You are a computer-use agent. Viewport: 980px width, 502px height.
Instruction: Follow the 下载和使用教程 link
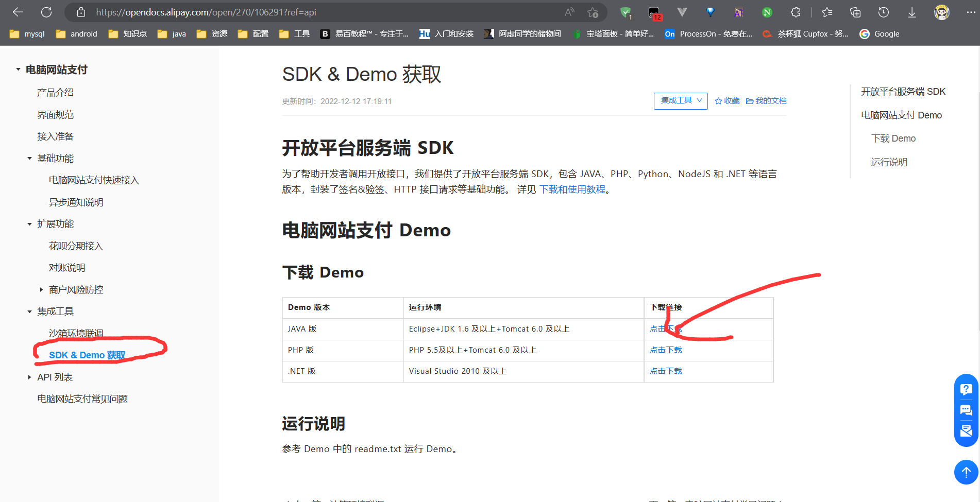[572, 189]
